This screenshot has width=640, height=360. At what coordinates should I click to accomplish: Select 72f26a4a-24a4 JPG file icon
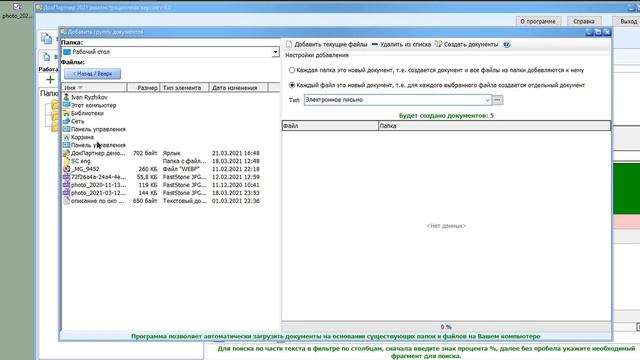67,177
